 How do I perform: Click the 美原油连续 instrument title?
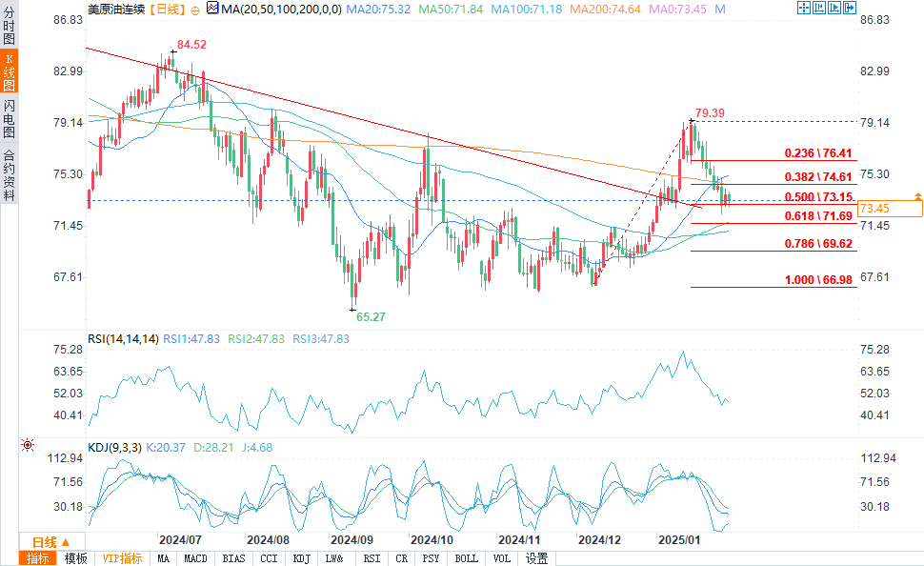point(116,10)
